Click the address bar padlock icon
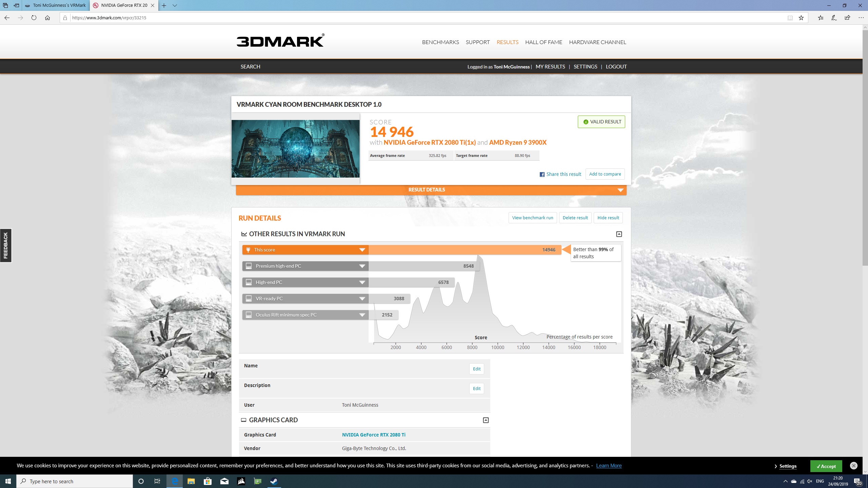Viewport: 868px width, 488px height. 65,18
